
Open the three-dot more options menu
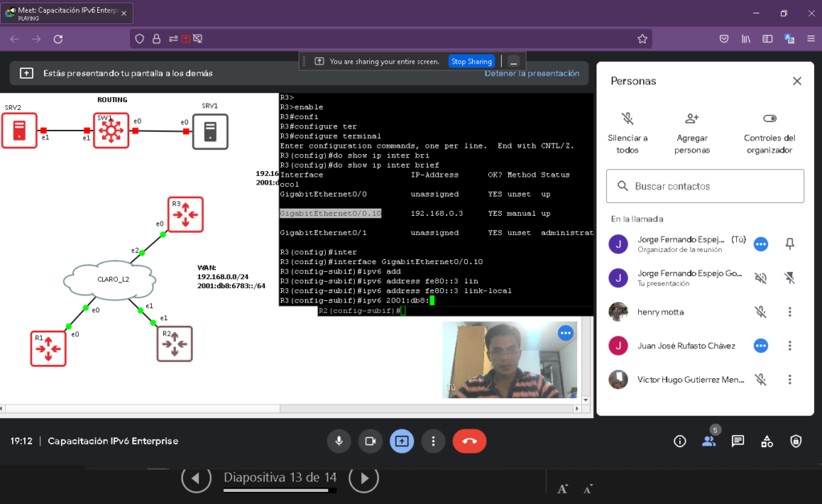click(x=433, y=441)
